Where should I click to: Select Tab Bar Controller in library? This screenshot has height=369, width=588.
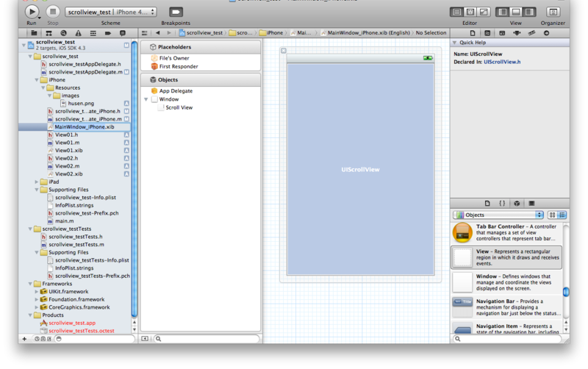(x=506, y=232)
